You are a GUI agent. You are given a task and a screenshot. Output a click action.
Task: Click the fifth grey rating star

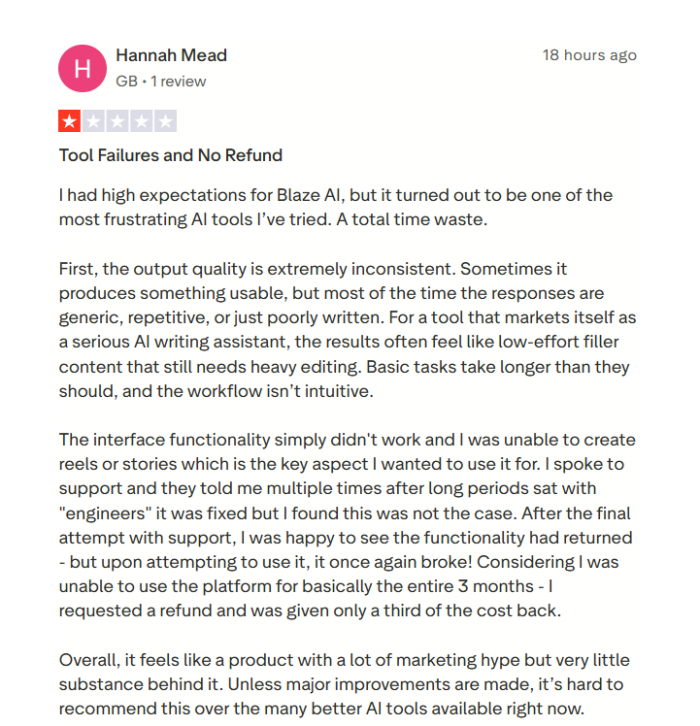tap(166, 122)
